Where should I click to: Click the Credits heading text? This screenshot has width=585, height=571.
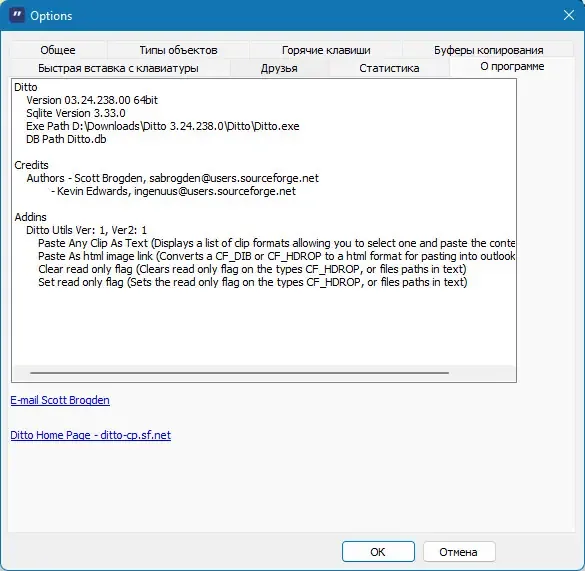click(31, 165)
